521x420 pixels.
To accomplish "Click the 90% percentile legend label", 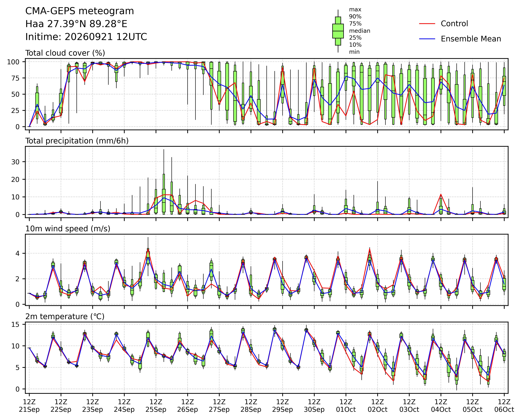I will point(355,17).
